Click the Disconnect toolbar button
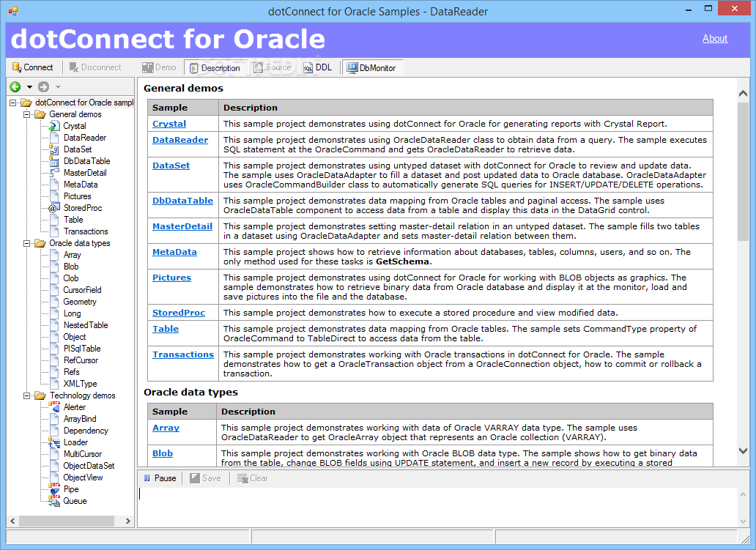The image size is (756, 550). (x=95, y=67)
